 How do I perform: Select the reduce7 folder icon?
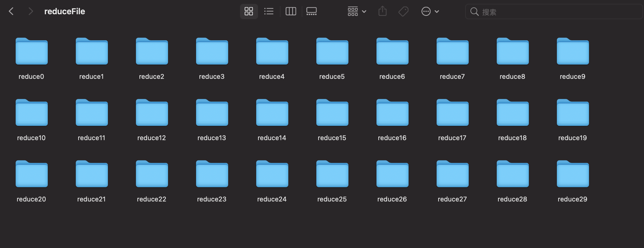pos(453,51)
